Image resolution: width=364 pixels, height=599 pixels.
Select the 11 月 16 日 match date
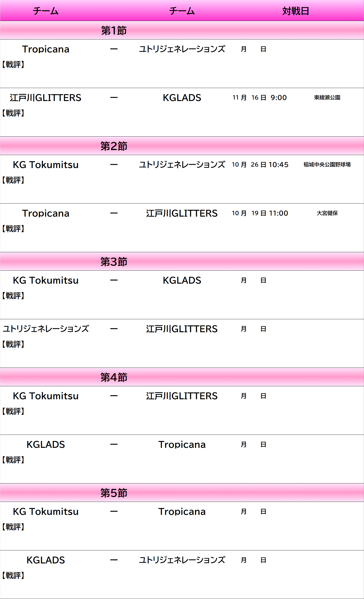point(249,98)
